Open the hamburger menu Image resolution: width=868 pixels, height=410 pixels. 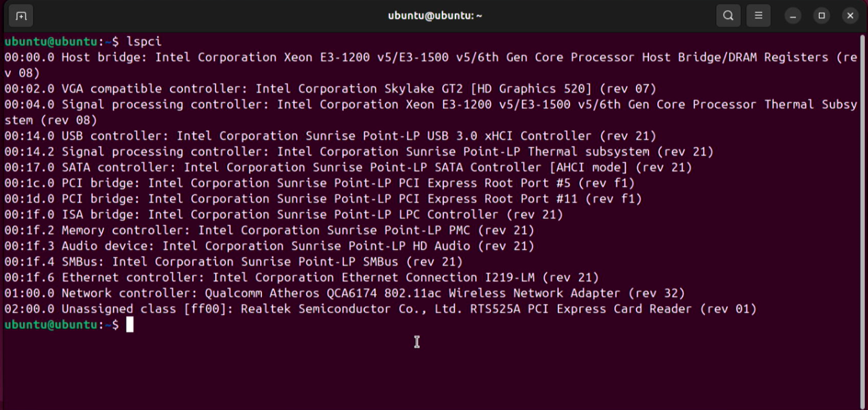(759, 16)
